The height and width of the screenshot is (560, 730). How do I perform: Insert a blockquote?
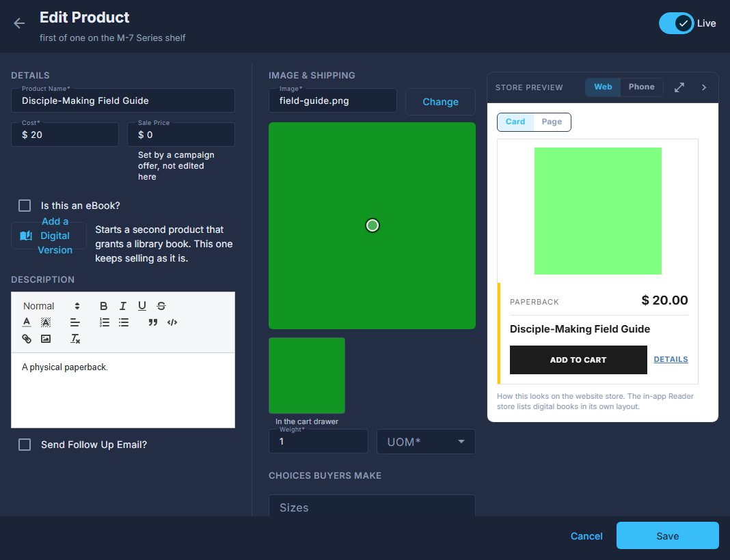coord(152,322)
